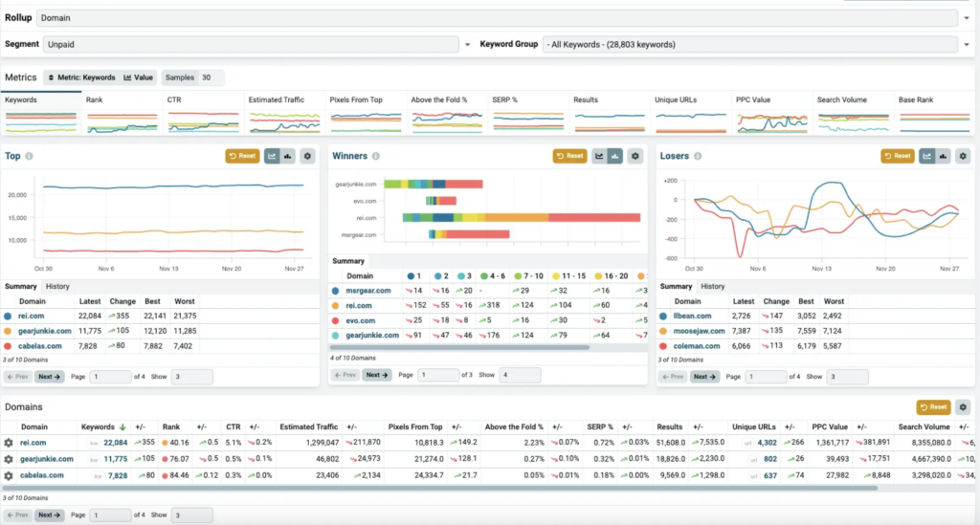
Task: Reset the Top panel
Action: (x=242, y=156)
